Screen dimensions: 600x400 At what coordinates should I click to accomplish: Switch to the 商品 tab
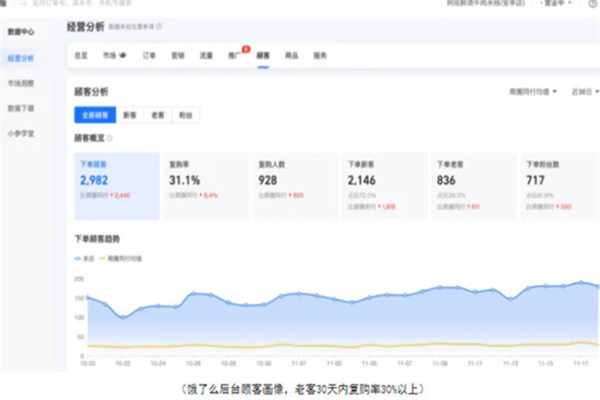coord(291,55)
